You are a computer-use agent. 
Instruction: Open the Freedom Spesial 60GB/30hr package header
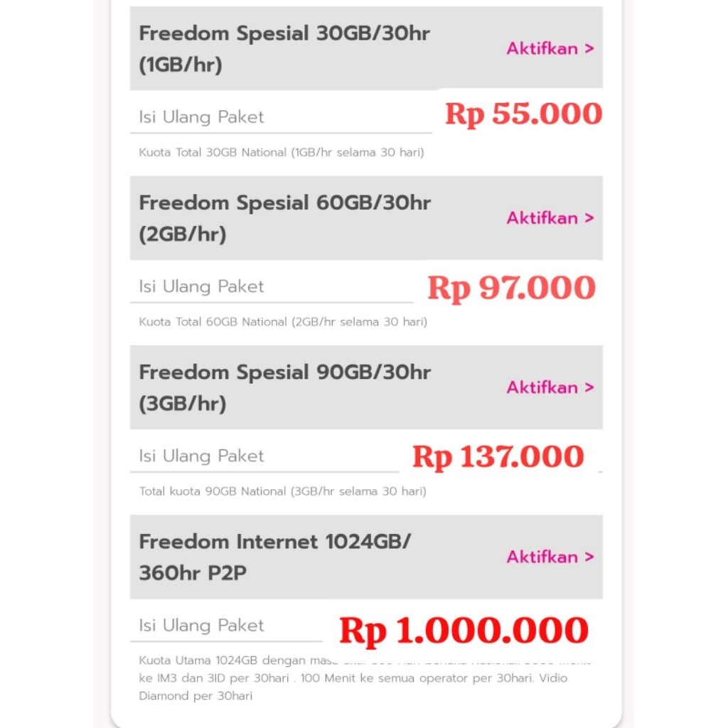(284, 217)
